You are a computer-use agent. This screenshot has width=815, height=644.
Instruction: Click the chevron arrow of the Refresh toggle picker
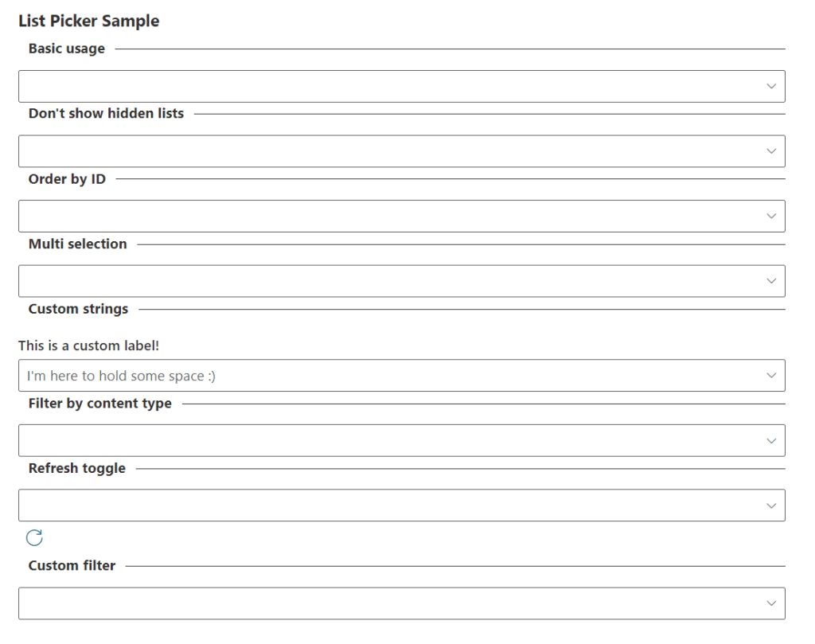[x=770, y=505]
